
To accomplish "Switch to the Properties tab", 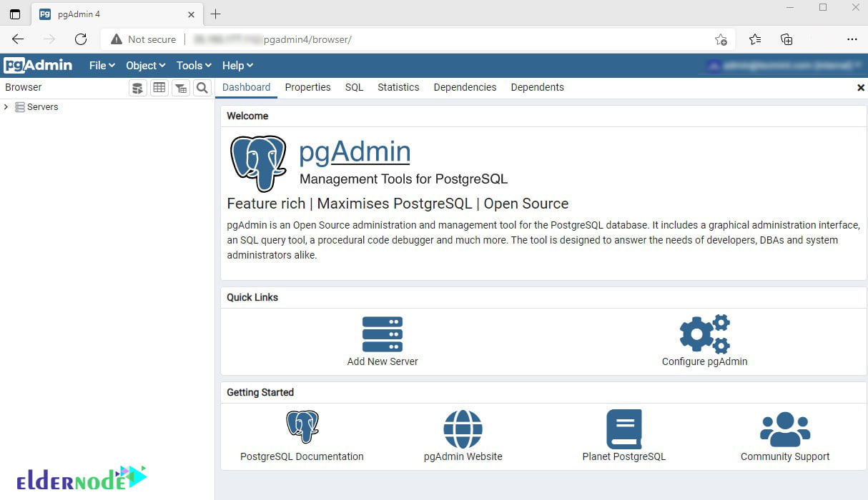I will [307, 87].
